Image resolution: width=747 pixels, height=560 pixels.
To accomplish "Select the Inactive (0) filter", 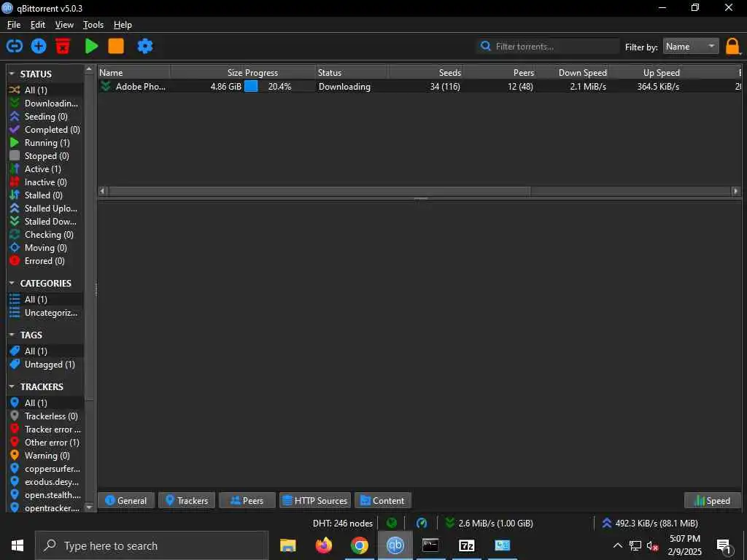I will coord(45,182).
